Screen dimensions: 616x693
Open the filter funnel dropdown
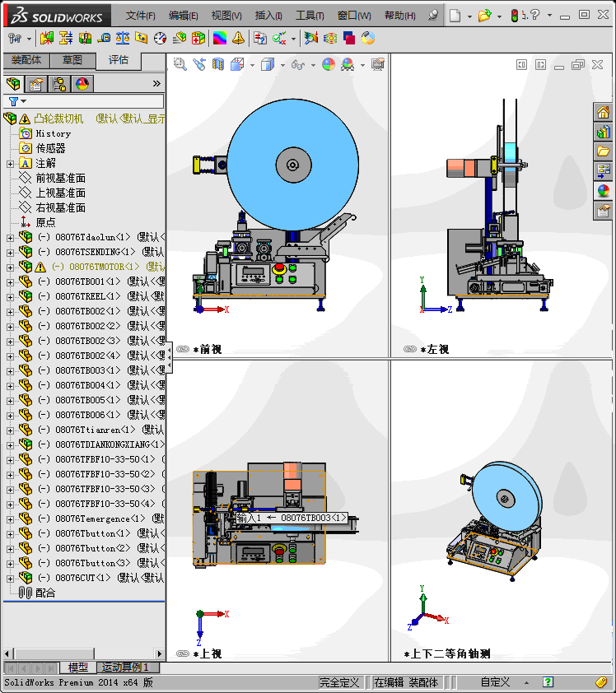17,102
